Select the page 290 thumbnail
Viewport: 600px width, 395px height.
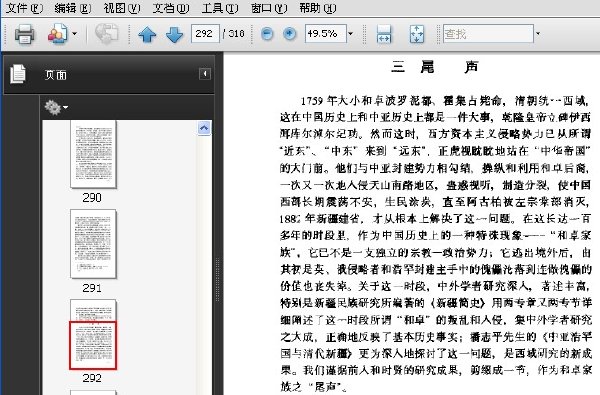click(93, 154)
